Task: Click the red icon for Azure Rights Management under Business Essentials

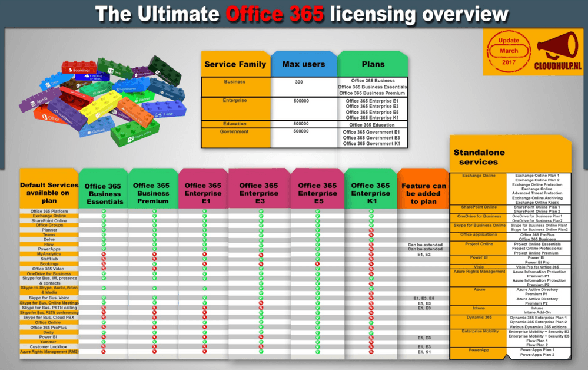Action: pyautogui.click(x=104, y=352)
